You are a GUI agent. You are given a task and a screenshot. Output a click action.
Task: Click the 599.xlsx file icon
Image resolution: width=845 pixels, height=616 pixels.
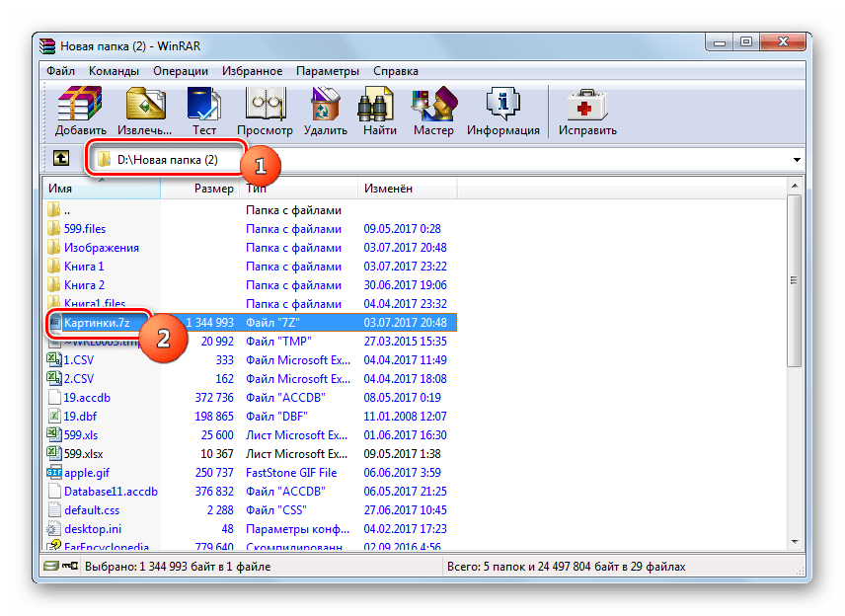click(x=54, y=453)
